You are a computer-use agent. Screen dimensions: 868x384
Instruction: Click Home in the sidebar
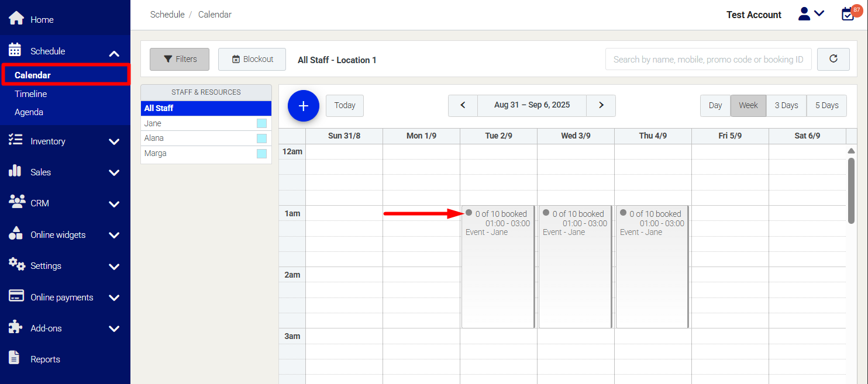coord(42,19)
